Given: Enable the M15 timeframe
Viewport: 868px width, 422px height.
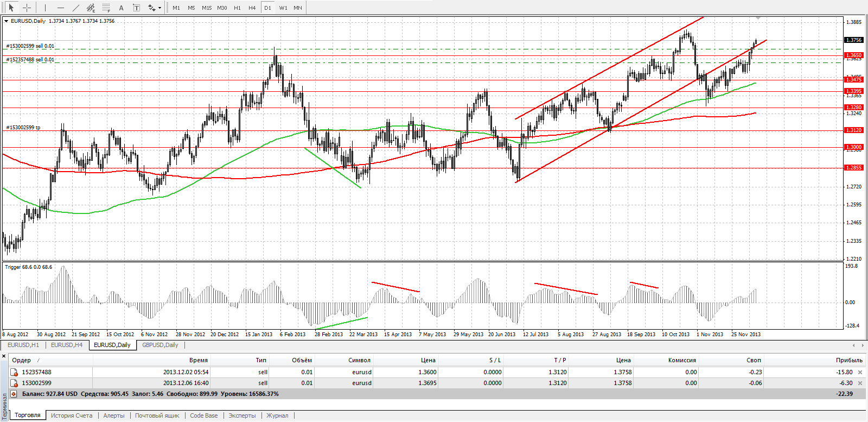Looking at the screenshot, I should coord(207,8).
